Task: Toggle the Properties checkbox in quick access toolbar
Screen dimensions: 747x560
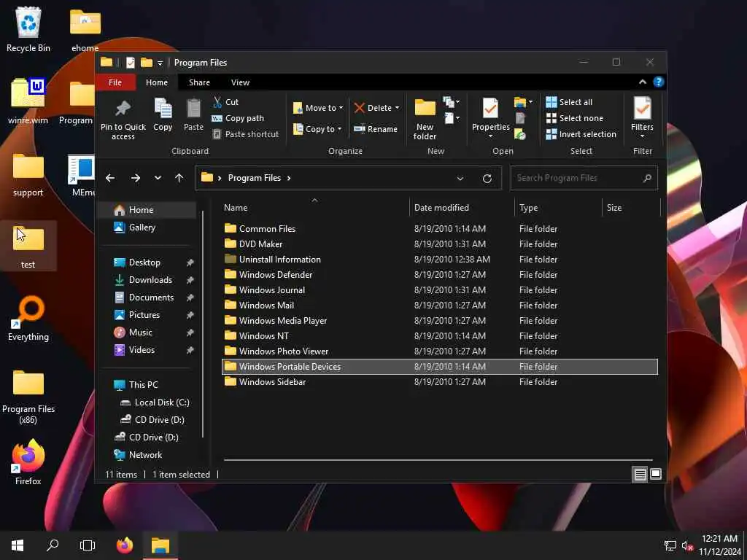Action: 130,63
